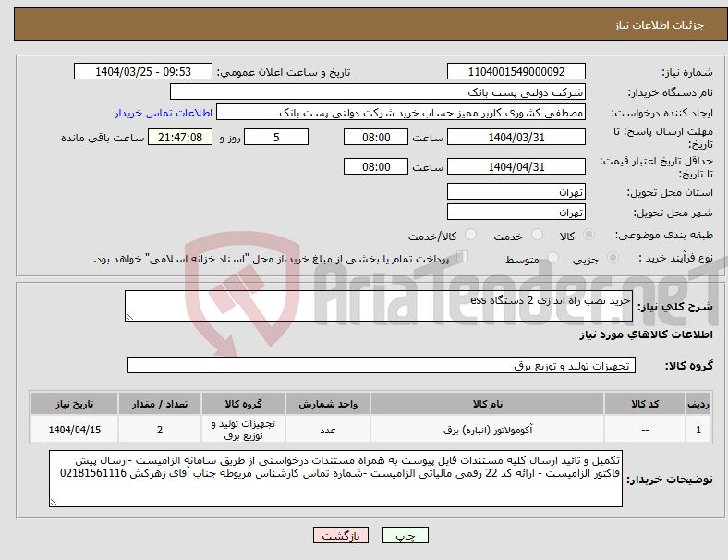This screenshot has width=728, height=560.
Task: Click the item name cell آکومولاتور (انباره) برق
Action: point(487,430)
